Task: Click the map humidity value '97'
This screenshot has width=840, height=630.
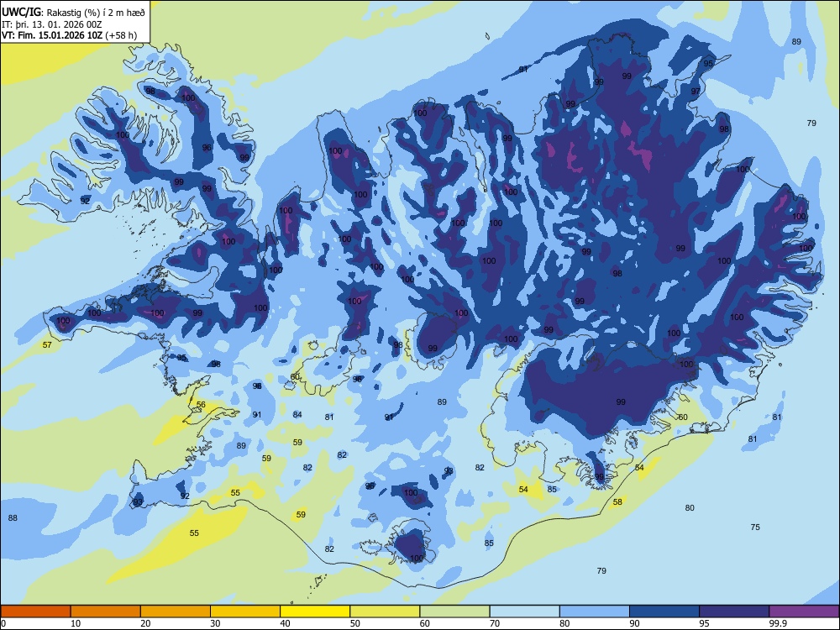Action: (696, 91)
